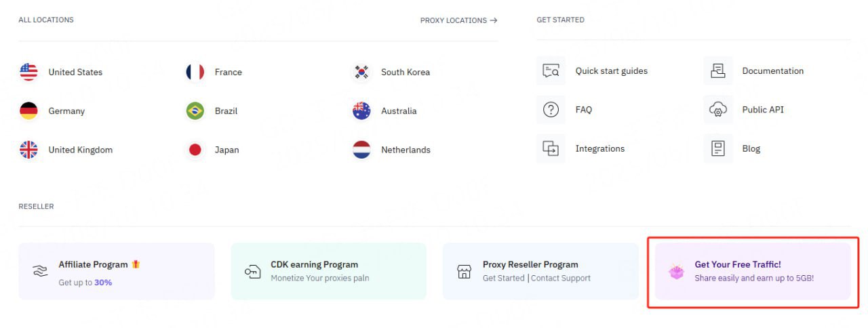
Task: Open the Proxy Locations arrow link
Action: click(458, 20)
